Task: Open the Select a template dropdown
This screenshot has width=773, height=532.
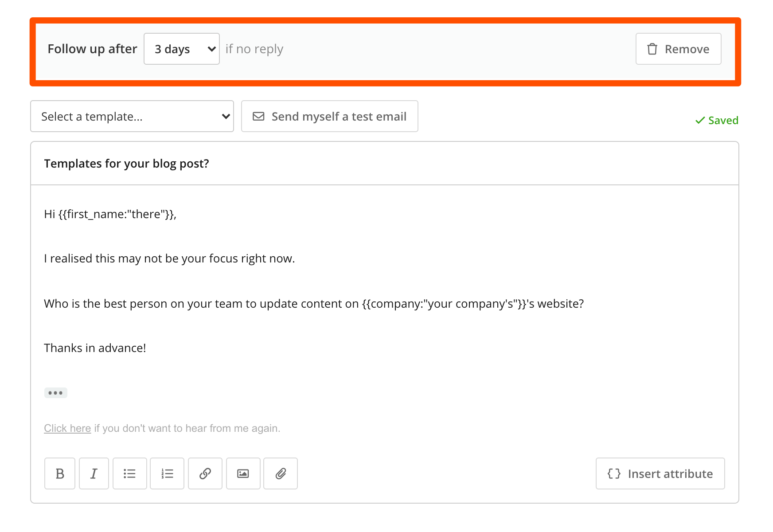Action: point(132,116)
